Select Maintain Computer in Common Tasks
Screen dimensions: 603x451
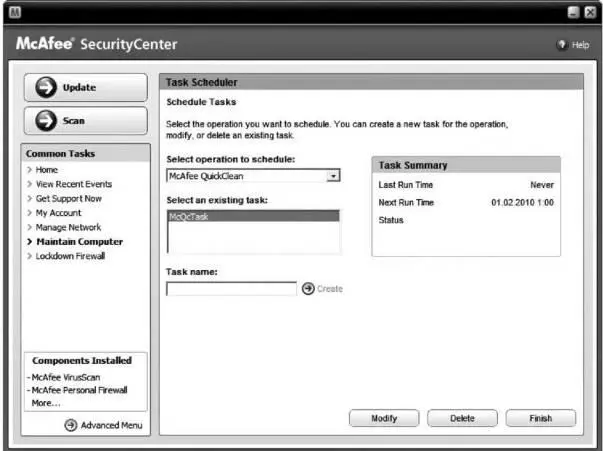coord(80,241)
